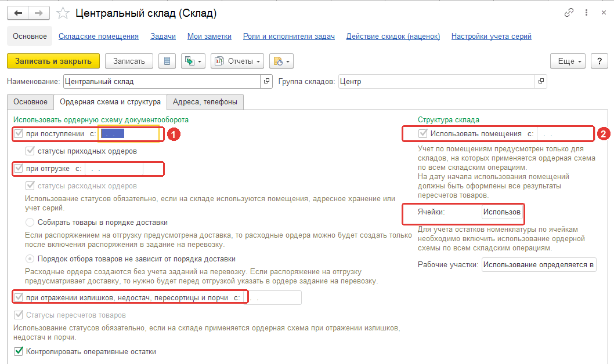Viewport: 614px width, 364px height.
Task: Go back with the left arrow button
Action: 18,13
